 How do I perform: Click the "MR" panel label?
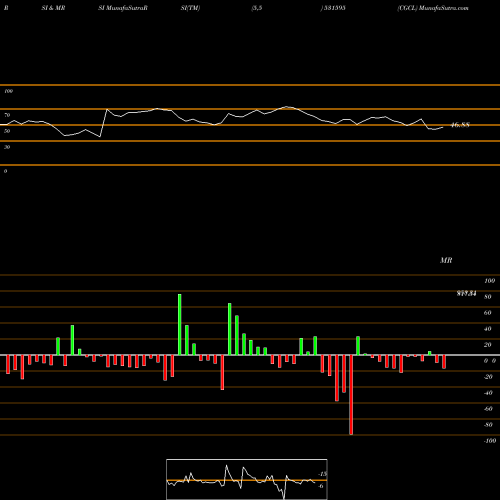[446, 260]
